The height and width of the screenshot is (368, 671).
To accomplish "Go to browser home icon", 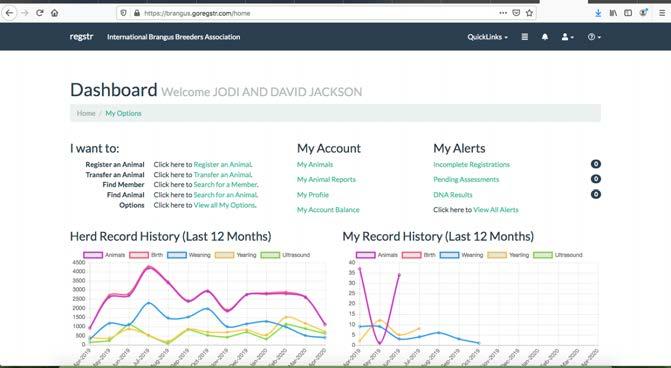I will click(54, 13).
